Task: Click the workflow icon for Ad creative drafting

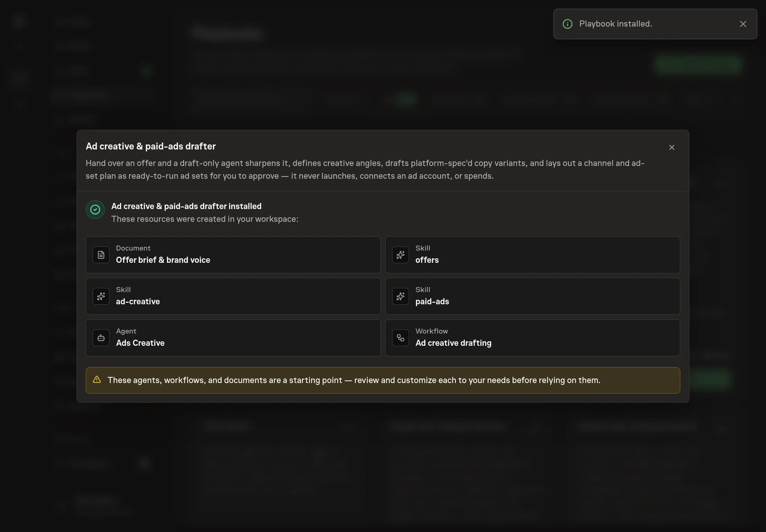Action: pyautogui.click(x=400, y=338)
